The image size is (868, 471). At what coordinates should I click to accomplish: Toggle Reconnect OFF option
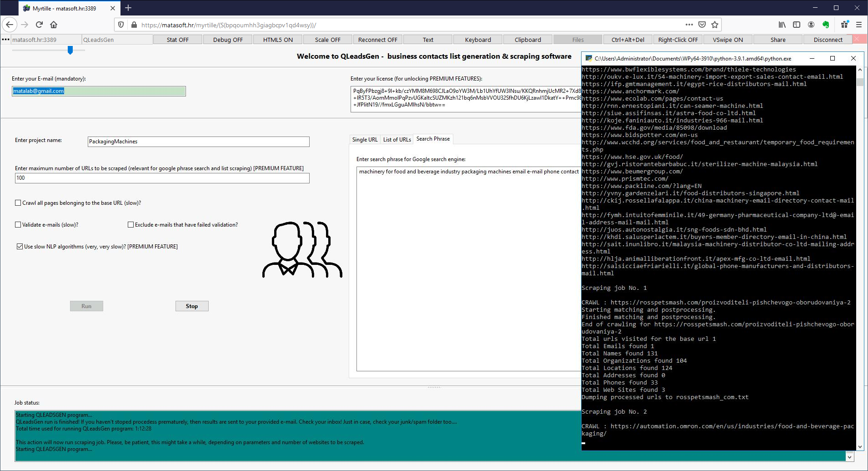pyautogui.click(x=378, y=40)
